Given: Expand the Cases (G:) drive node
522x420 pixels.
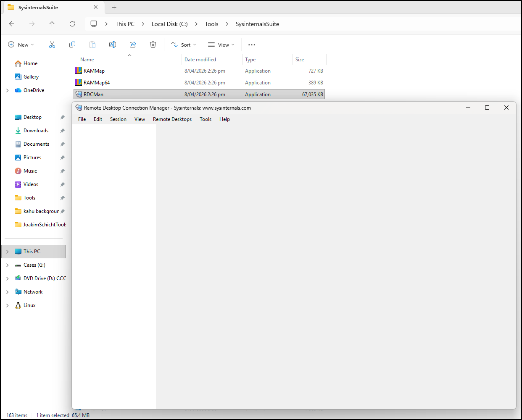Looking at the screenshot, I should point(7,265).
